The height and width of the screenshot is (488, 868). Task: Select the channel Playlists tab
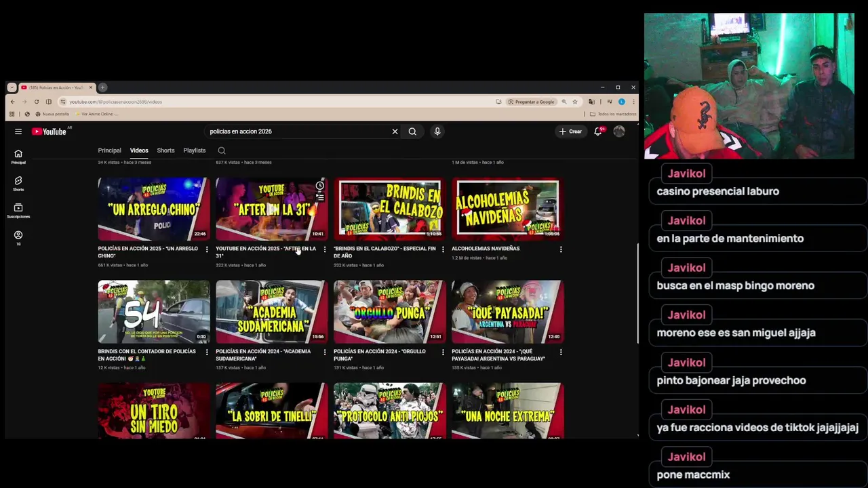195,150
